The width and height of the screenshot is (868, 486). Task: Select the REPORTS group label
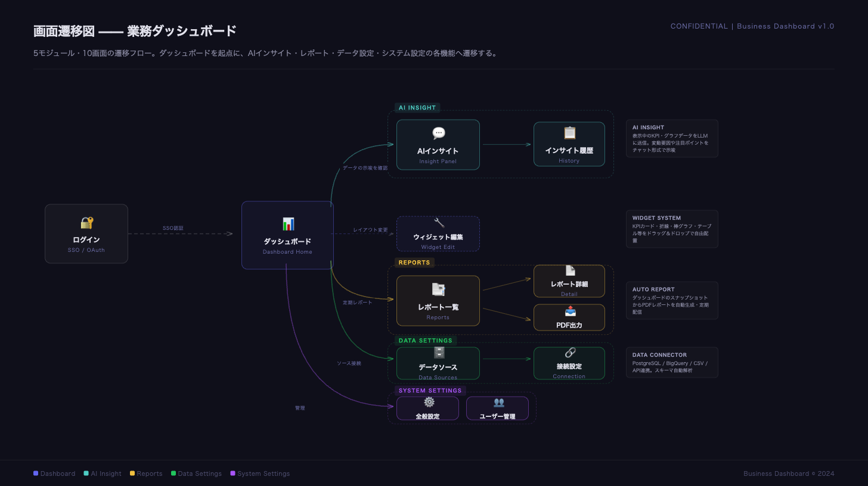click(414, 263)
